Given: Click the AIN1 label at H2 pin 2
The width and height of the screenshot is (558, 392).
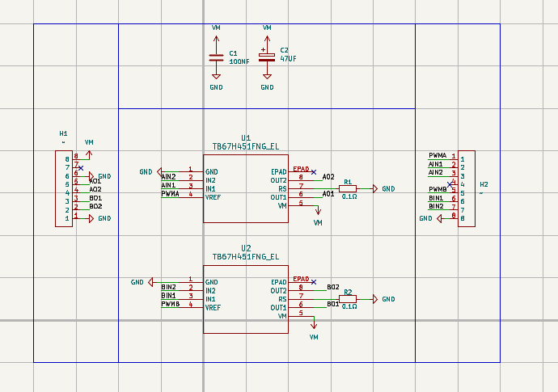Looking at the screenshot, I should 436,164.
